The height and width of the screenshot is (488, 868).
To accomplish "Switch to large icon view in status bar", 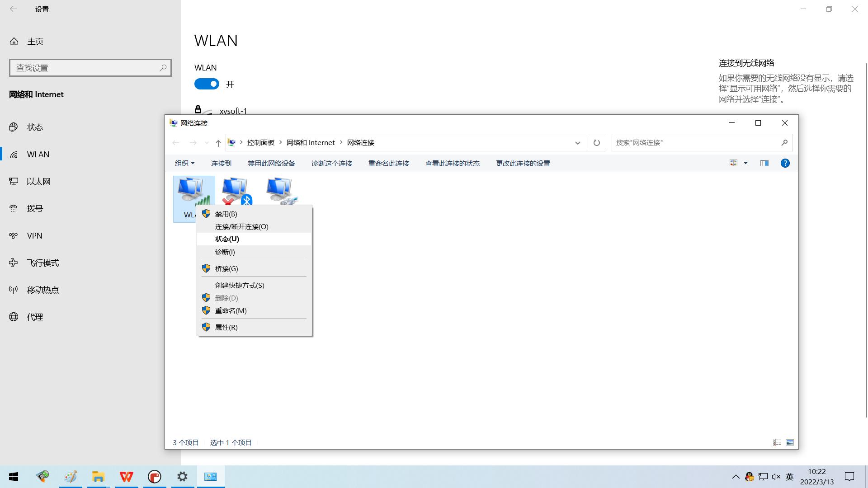I will (790, 442).
